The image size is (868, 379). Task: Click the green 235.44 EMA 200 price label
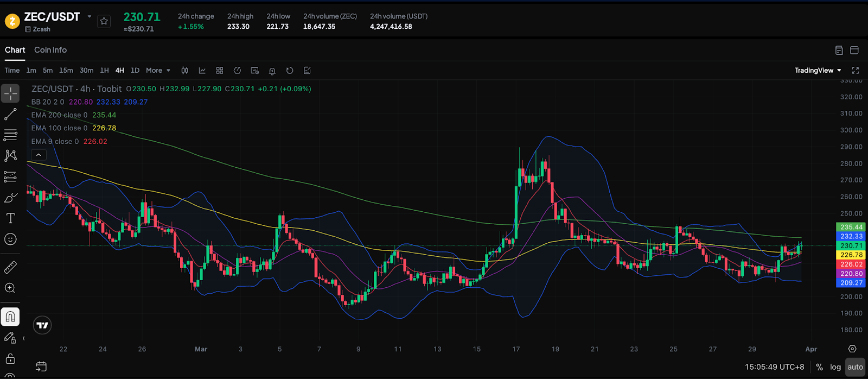(x=851, y=227)
